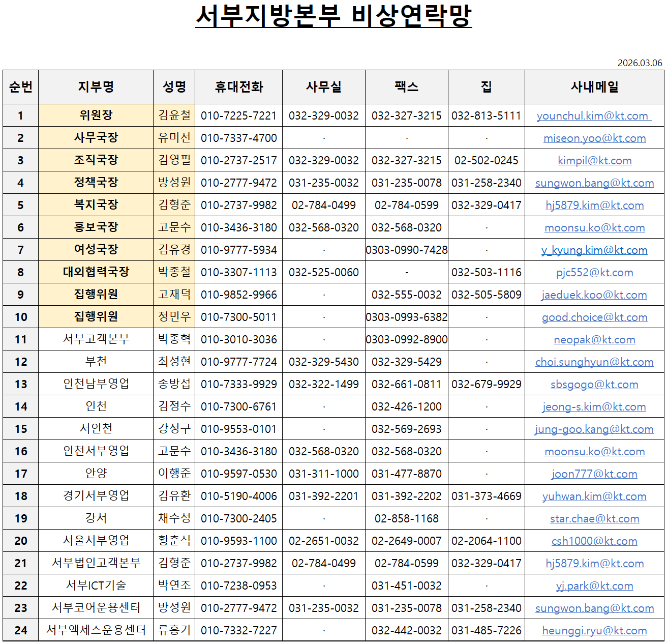Click mobile number 010-9597-0530
The height and width of the screenshot is (644, 667).
(239, 474)
